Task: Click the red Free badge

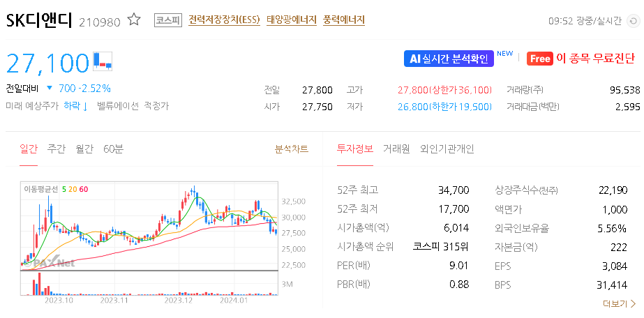Action: 540,59
